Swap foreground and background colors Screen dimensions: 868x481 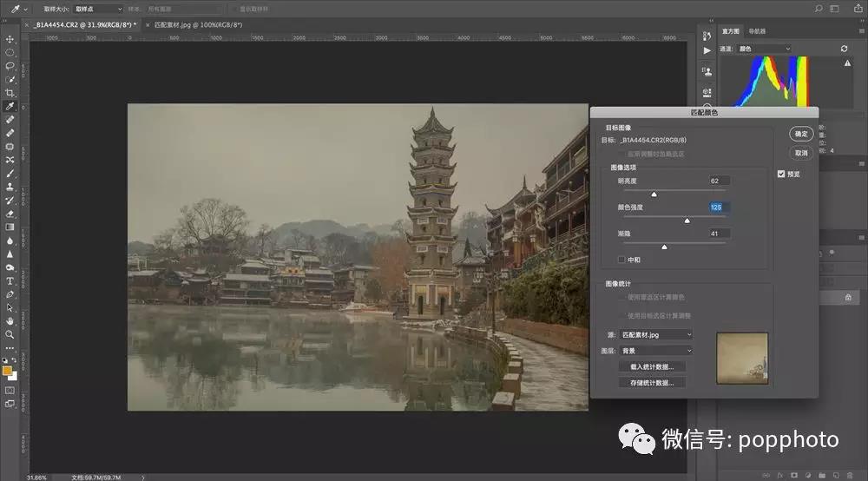tap(15, 360)
